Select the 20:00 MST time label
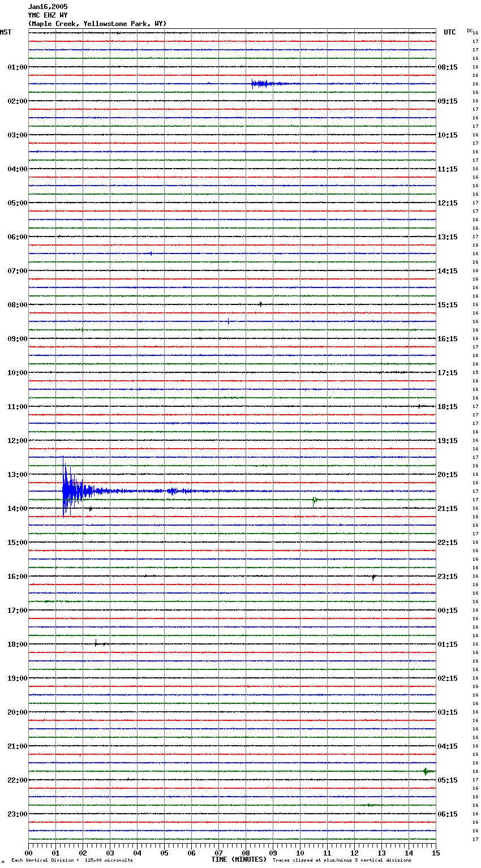The width and height of the screenshot is (481, 868). (18, 712)
